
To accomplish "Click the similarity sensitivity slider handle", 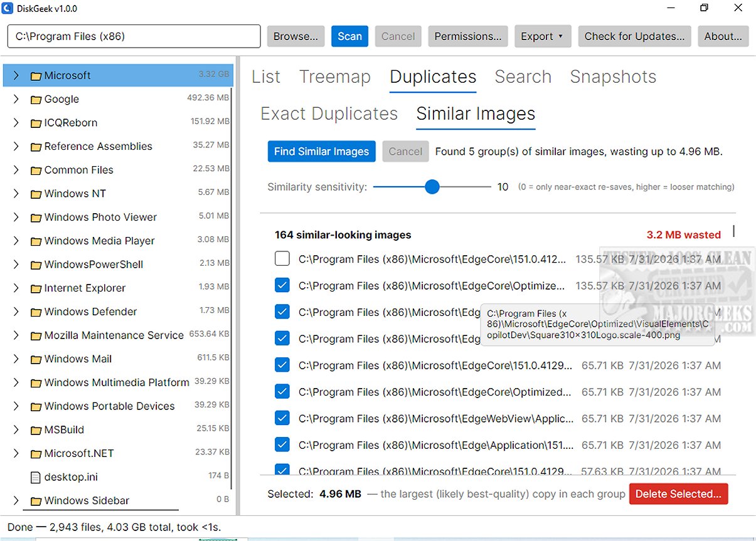I will point(432,187).
